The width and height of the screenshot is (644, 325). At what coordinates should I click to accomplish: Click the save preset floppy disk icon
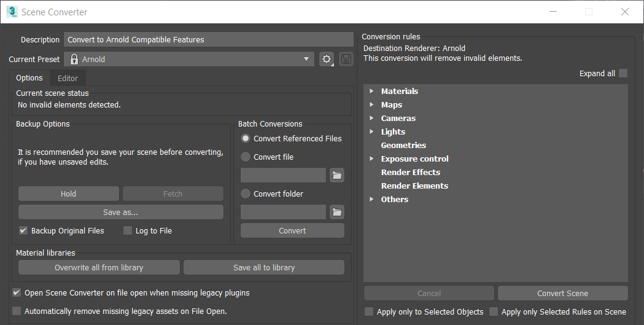tap(346, 60)
